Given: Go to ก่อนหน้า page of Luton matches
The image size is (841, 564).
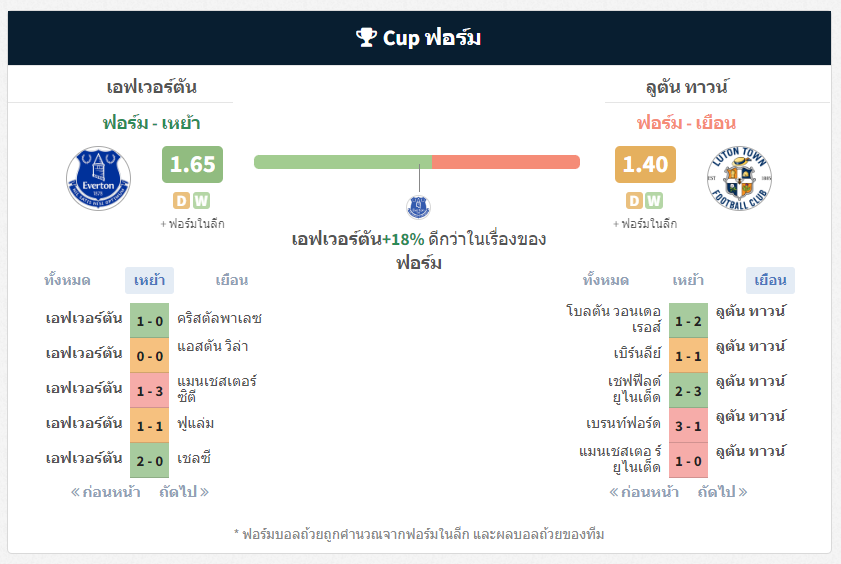Looking at the screenshot, I should pos(644,492).
